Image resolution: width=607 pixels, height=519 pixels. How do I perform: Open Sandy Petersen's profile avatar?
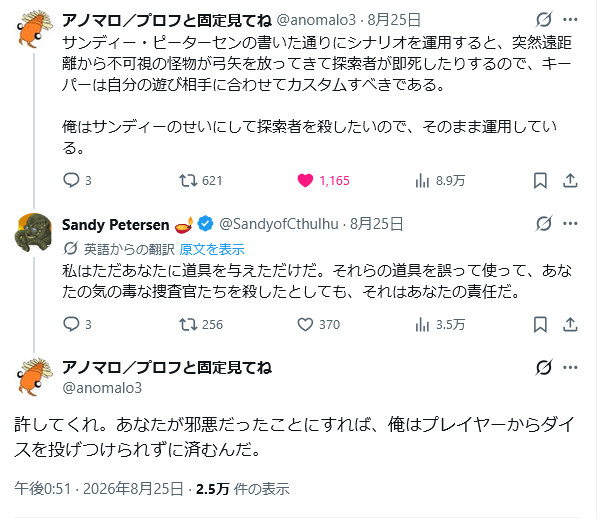coord(33,232)
